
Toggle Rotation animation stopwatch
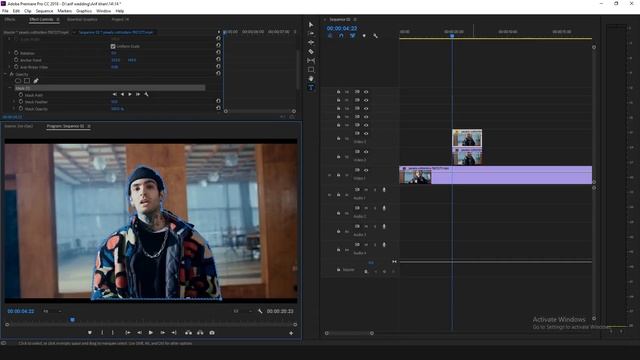16,53
